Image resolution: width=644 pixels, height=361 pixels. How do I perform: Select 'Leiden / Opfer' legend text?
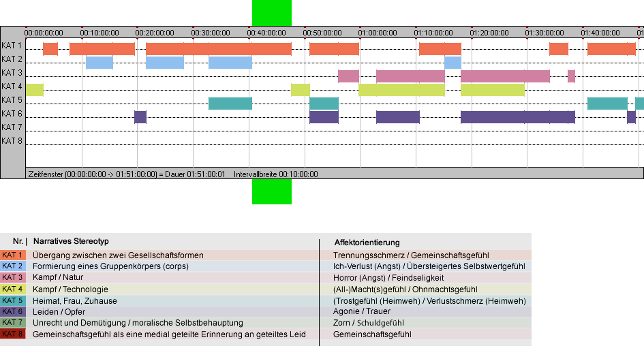point(59,312)
